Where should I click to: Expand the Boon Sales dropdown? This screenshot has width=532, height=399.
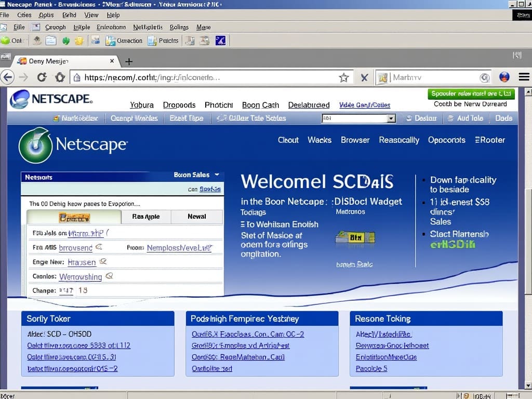(217, 175)
